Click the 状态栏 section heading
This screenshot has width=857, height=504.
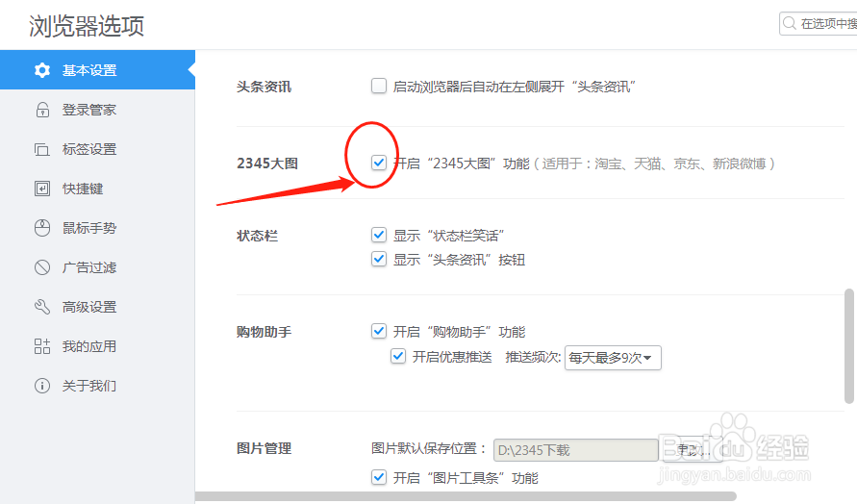click(x=257, y=236)
